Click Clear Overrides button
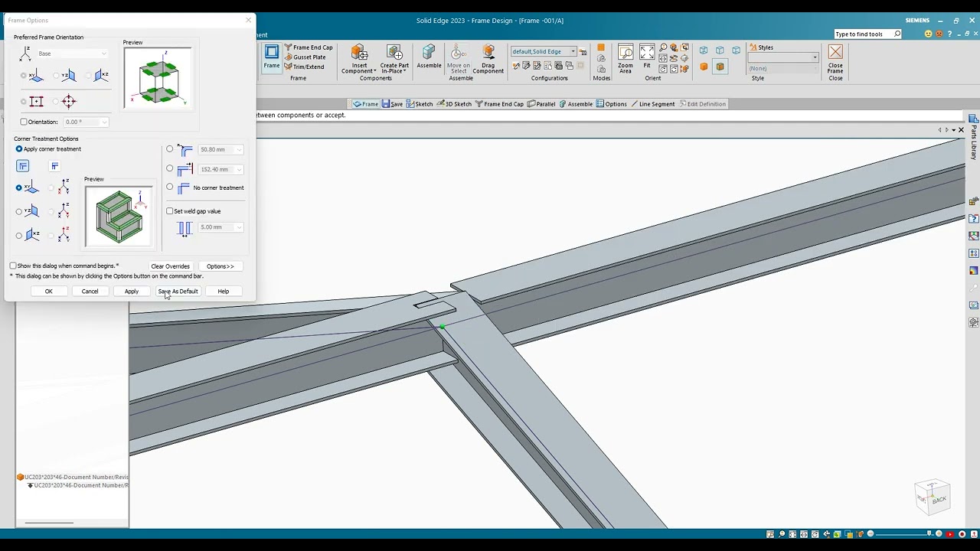The height and width of the screenshot is (551, 980). [170, 266]
